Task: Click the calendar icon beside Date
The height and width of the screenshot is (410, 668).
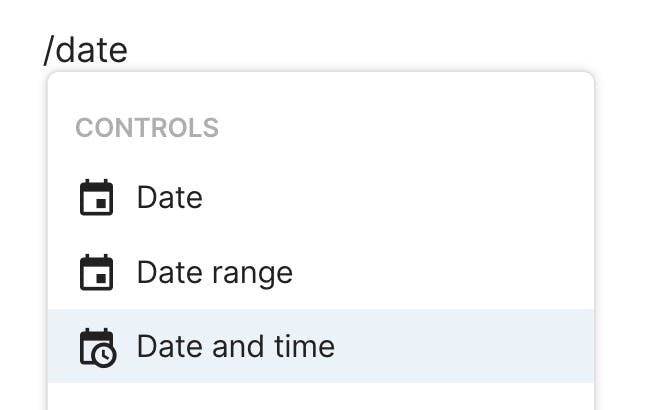Action: (x=96, y=198)
